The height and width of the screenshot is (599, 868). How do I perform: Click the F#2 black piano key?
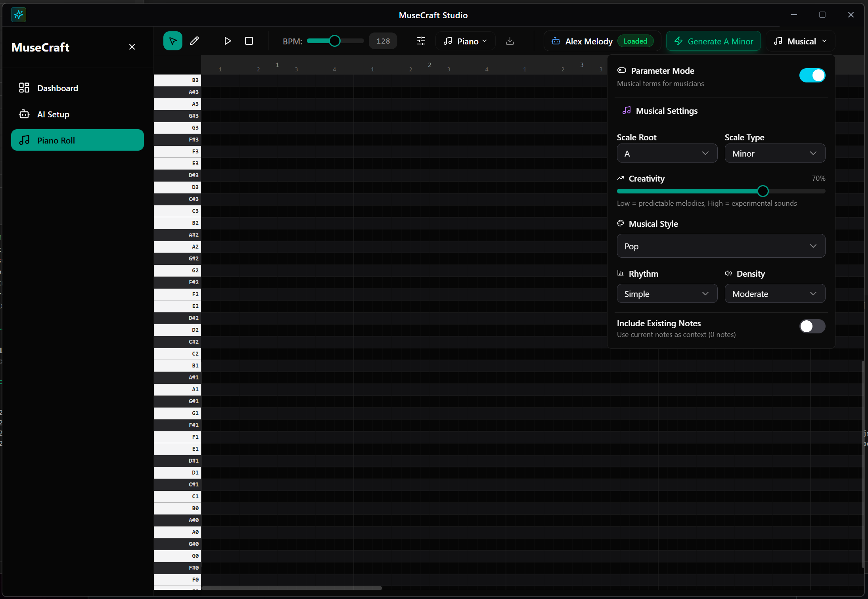coord(177,282)
